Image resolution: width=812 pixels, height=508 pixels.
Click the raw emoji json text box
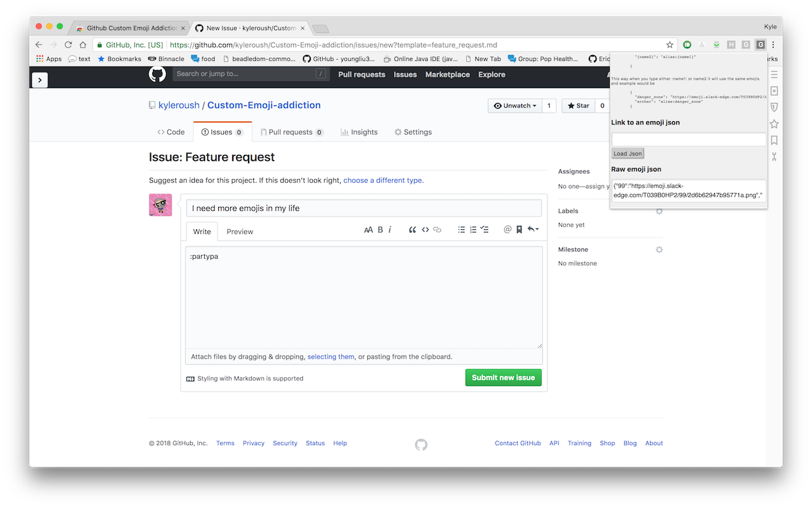coord(688,190)
